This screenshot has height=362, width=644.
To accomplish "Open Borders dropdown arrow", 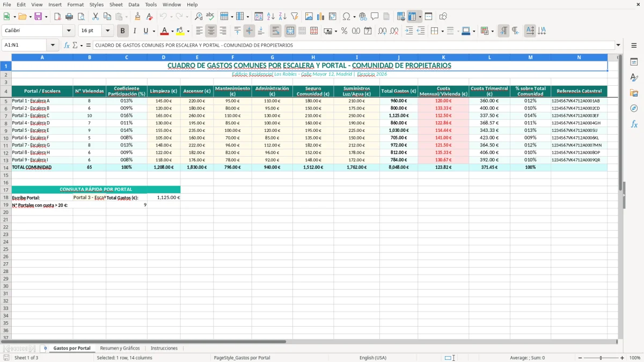I will pyautogui.click(x=443, y=31).
